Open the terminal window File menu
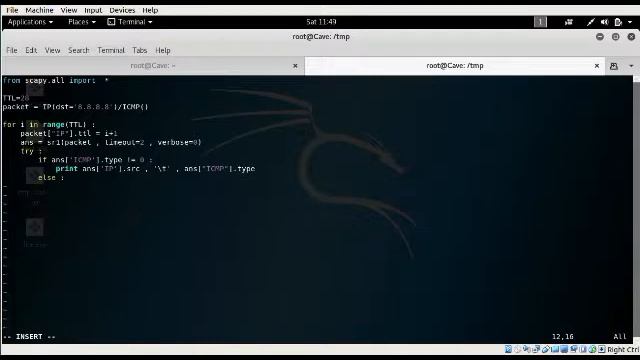Viewport: 640px width, 360px height. click(x=12, y=50)
